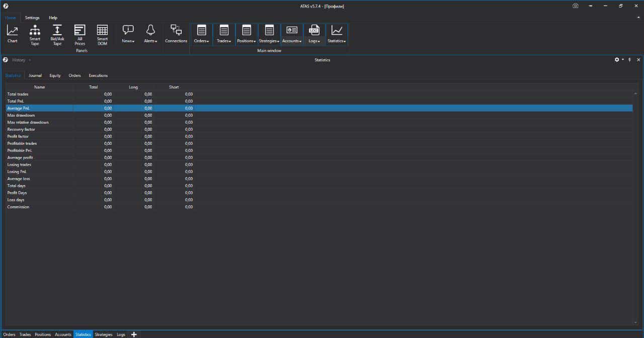Viewport: 644px width, 338px height.
Task: Open the Connections window icon
Action: pos(176,34)
